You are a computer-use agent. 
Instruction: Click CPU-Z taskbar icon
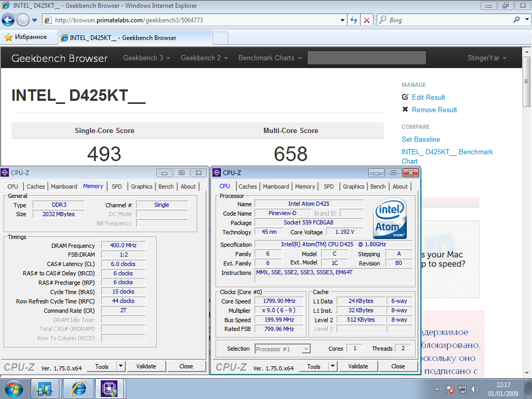109,389
